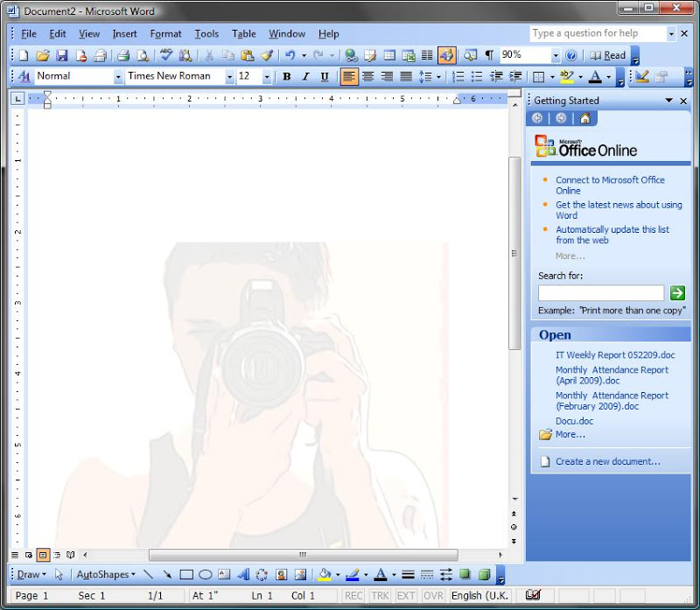Select the Format Painter tool

[x=267, y=55]
